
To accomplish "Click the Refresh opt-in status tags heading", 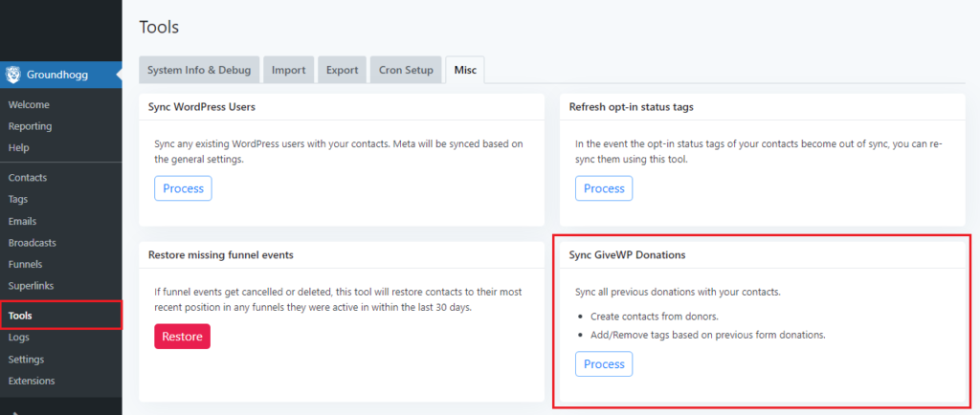I will coord(632,107).
